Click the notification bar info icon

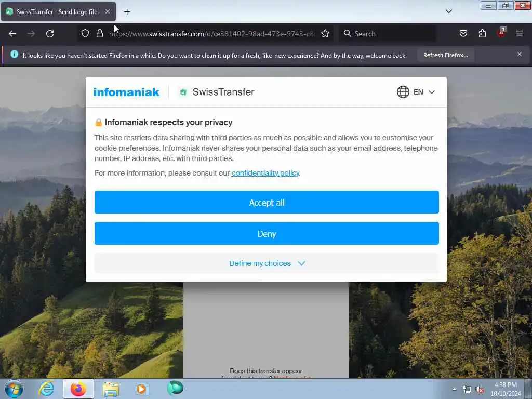click(14, 54)
